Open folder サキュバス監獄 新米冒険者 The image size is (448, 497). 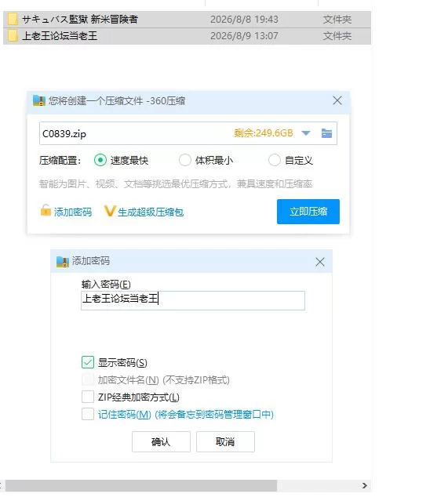pos(80,20)
